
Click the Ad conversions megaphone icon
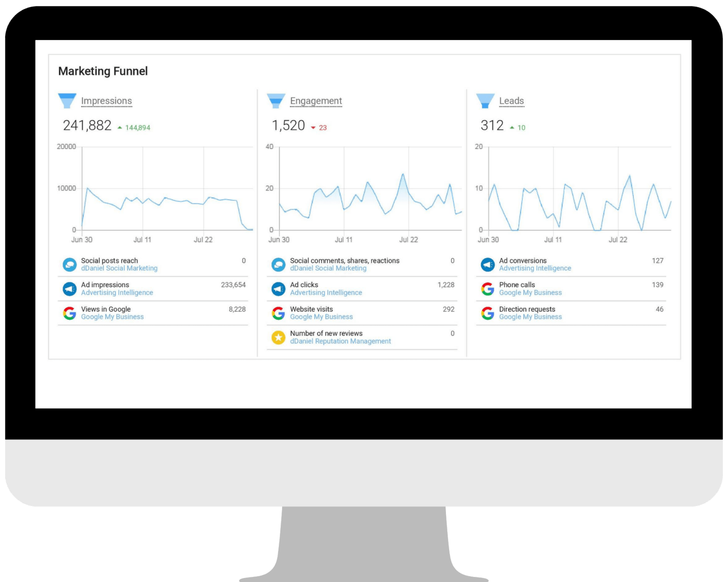[488, 264]
